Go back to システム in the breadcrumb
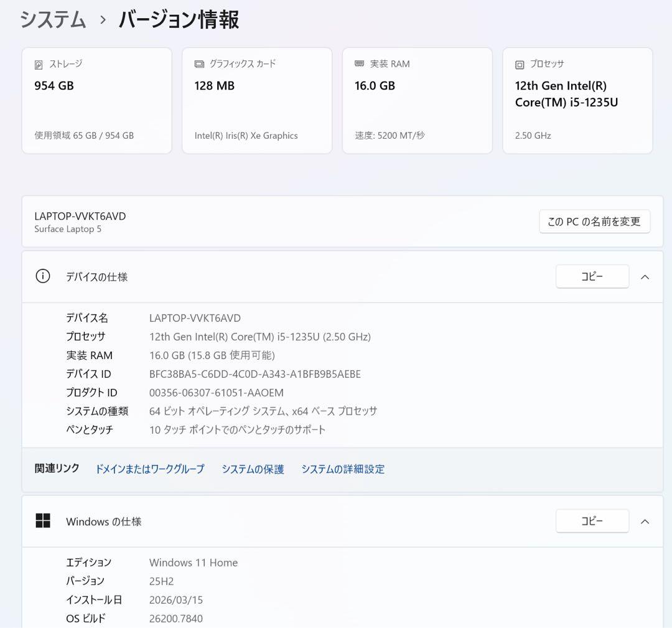The image size is (672, 628). click(53, 20)
